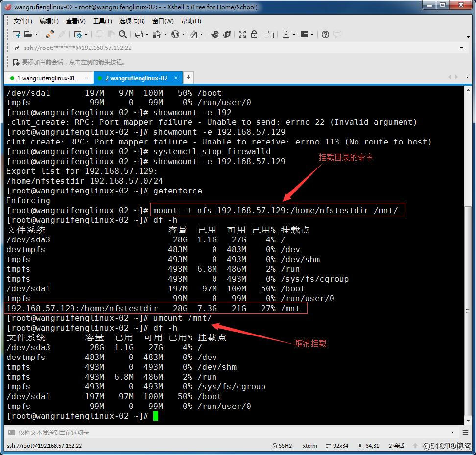The height and width of the screenshot is (455, 476).
Task: Open Find with the magnifier icon
Action: (x=122, y=34)
